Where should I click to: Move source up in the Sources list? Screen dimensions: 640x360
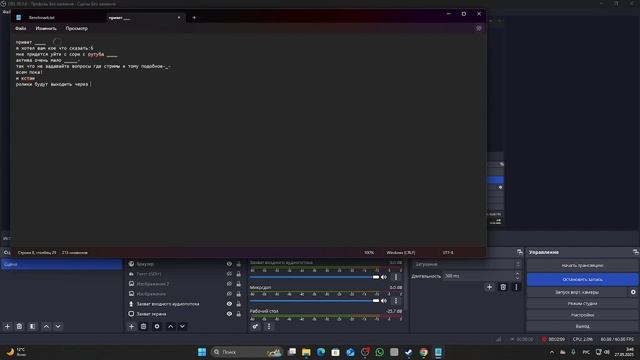click(171, 327)
